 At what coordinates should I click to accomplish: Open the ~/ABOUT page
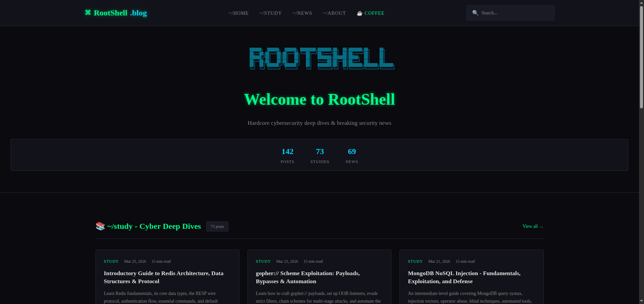click(334, 13)
